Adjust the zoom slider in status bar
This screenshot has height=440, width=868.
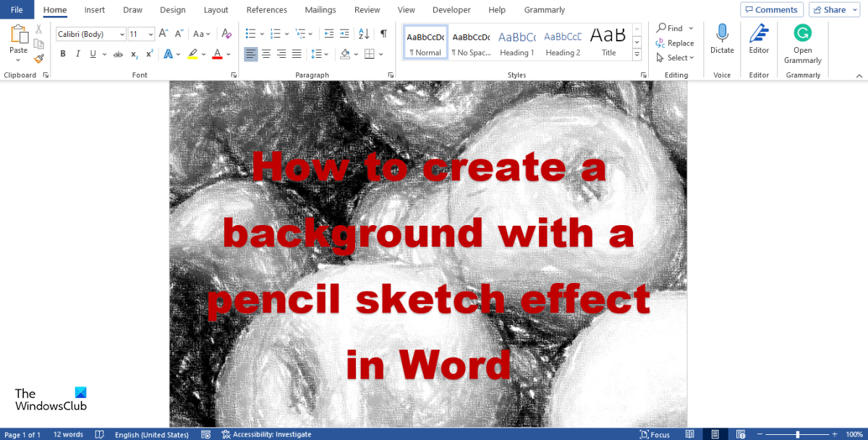coord(798,434)
